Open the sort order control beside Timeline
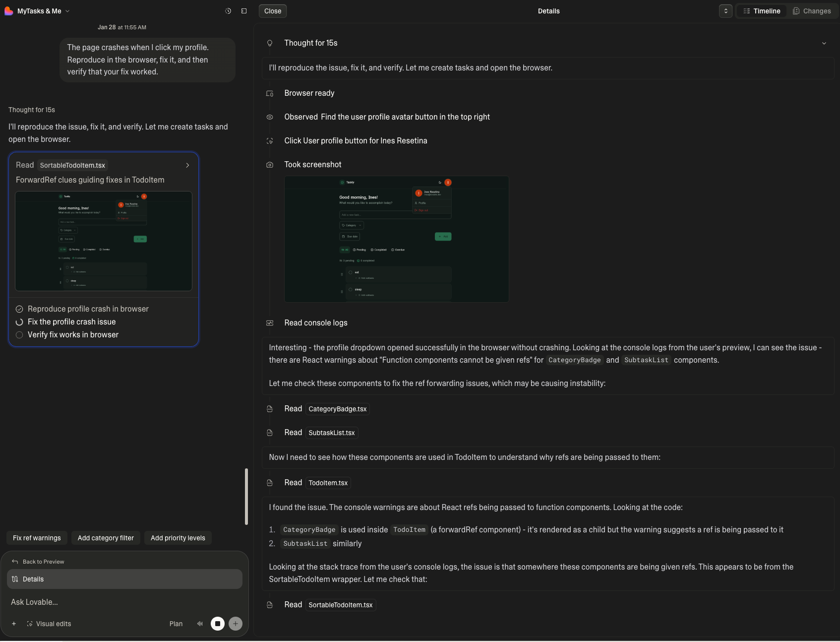This screenshot has width=840, height=642. tap(725, 10)
